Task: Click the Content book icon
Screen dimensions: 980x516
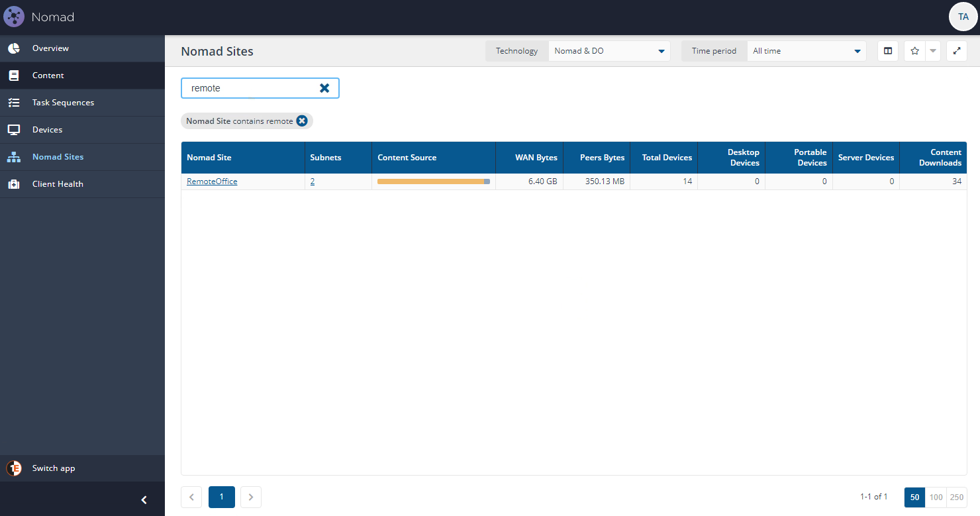Action: coord(13,76)
